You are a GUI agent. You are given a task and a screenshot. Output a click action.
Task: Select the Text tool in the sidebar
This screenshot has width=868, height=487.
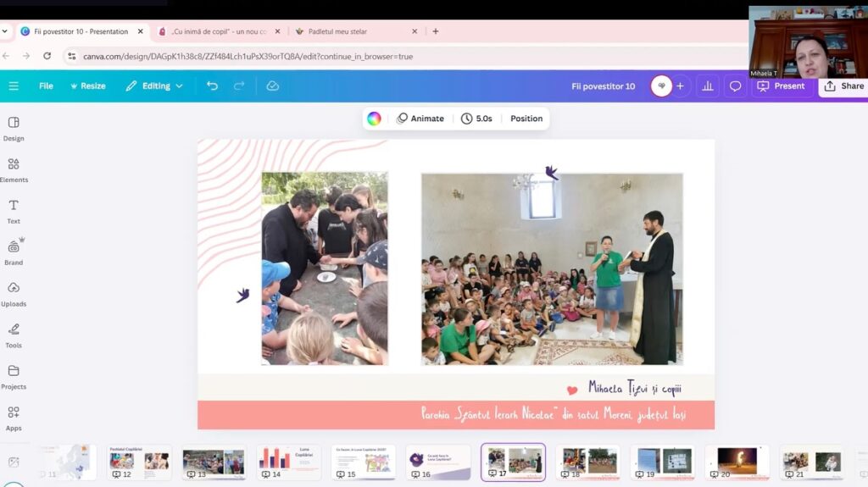[14, 212]
